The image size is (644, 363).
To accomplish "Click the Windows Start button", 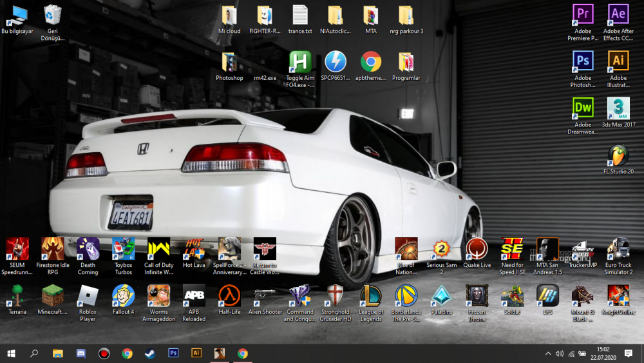I will (x=11, y=353).
